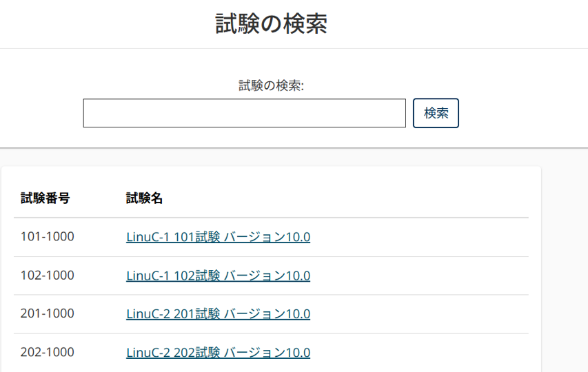Follow the link for exam 202-1000
The height and width of the screenshot is (372, 588).
pos(219,353)
